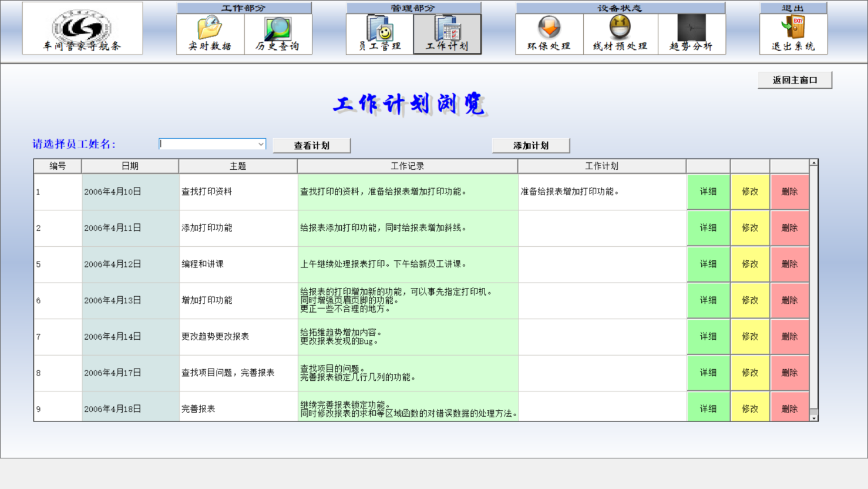View 详细 for 2006年4月17日 row
This screenshot has width=868, height=489.
(708, 373)
